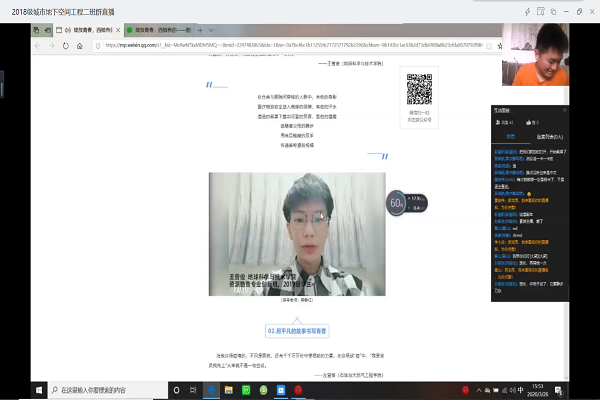Click the browser Forward arrow

52,46
